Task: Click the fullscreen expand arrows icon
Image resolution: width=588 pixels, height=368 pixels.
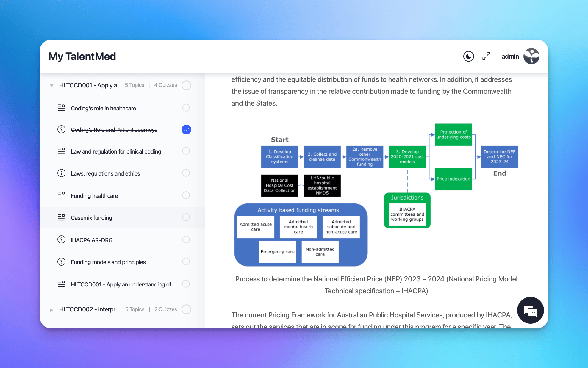Action: 486,56
